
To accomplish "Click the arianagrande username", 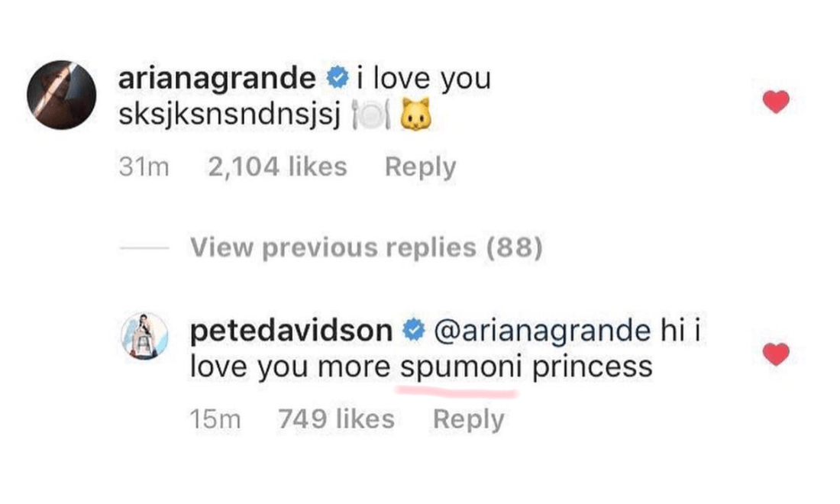I will point(218,79).
